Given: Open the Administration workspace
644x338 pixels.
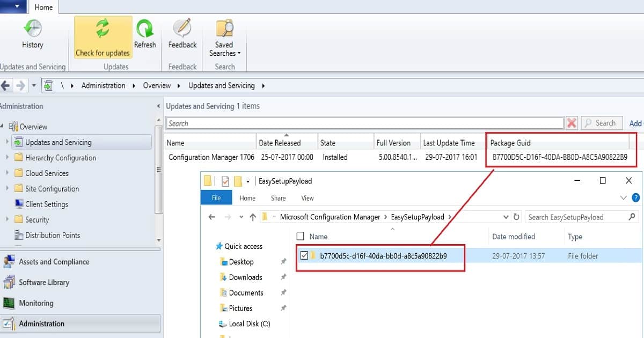Looking at the screenshot, I should [80, 324].
